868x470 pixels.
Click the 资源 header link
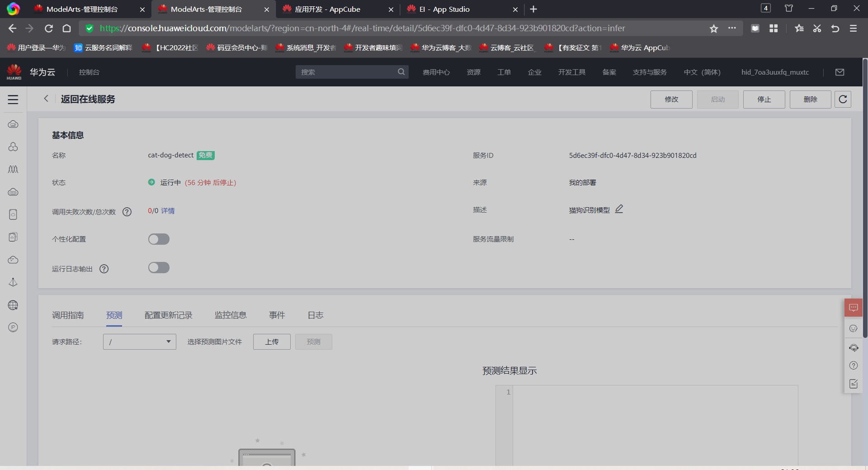(x=474, y=72)
